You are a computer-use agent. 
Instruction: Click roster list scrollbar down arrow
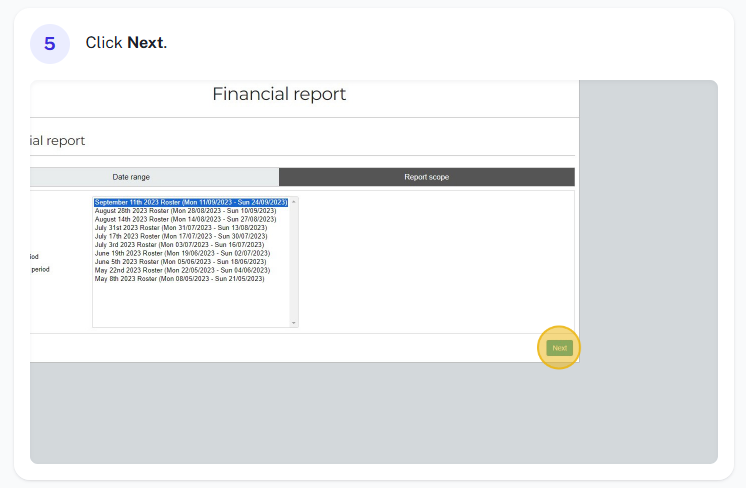click(x=294, y=323)
